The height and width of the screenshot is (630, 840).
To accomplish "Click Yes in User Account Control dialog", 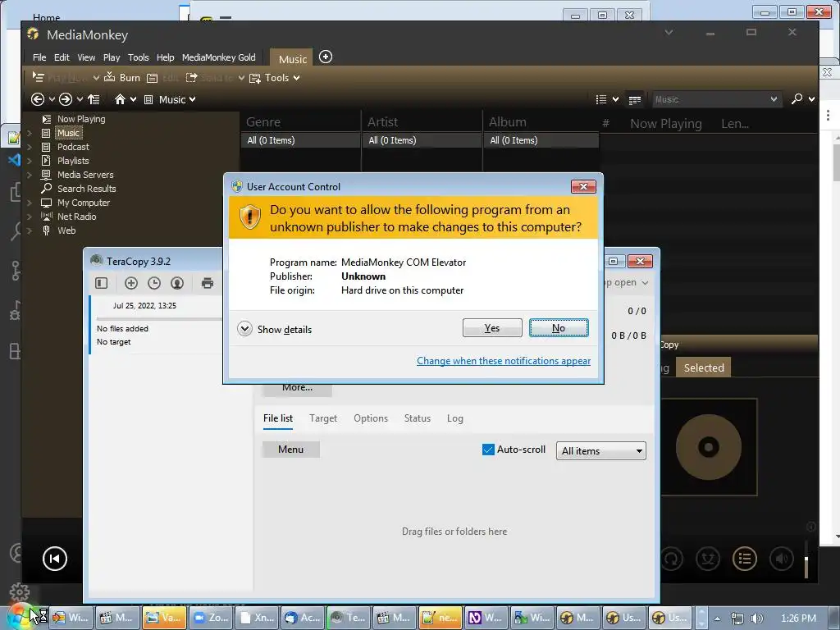I will 492,328.
